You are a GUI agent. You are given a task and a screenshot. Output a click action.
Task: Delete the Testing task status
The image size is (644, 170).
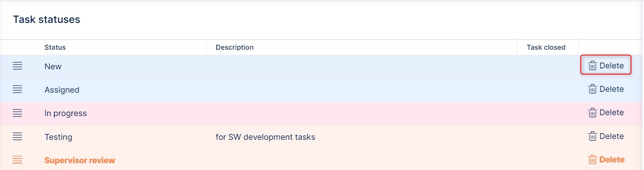click(606, 136)
